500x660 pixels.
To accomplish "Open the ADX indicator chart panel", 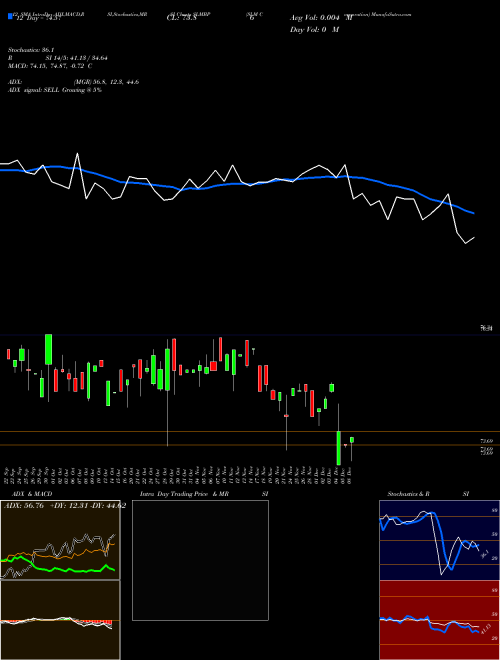I will tap(60, 540).
